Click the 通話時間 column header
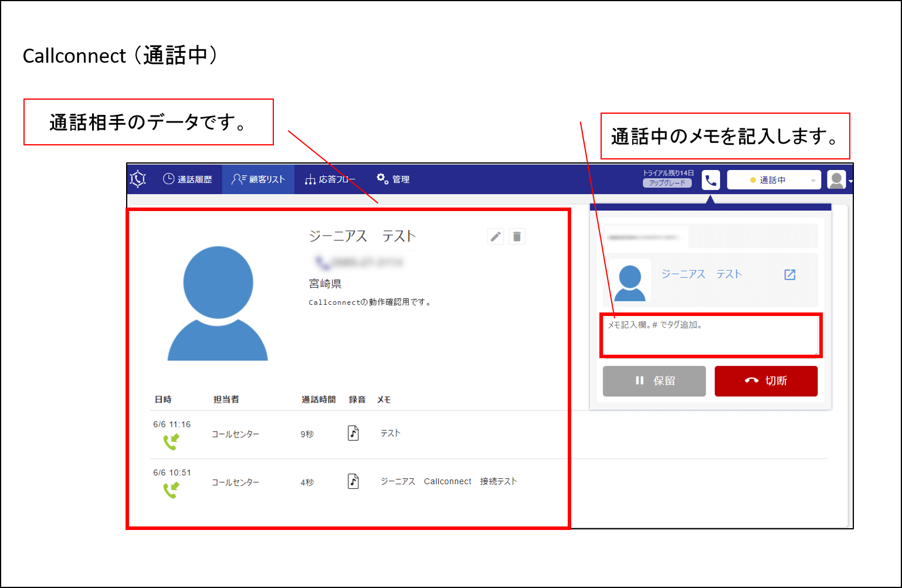This screenshot has height=588, width=902. coord(318,399)
